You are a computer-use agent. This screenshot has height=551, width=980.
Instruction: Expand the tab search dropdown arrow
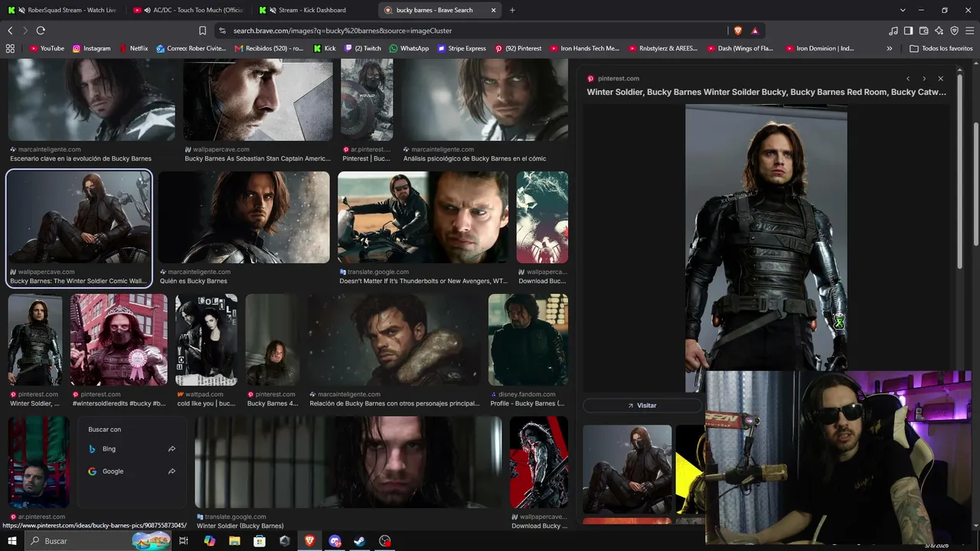point(903,10)
